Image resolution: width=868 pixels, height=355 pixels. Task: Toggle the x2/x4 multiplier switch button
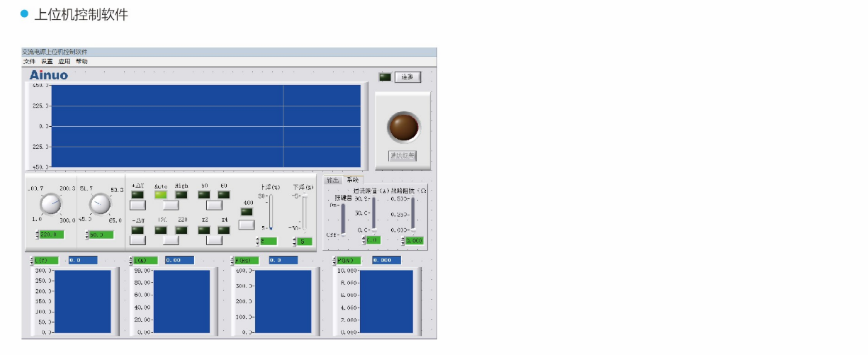pyautogui.click(x=214, y=240)
